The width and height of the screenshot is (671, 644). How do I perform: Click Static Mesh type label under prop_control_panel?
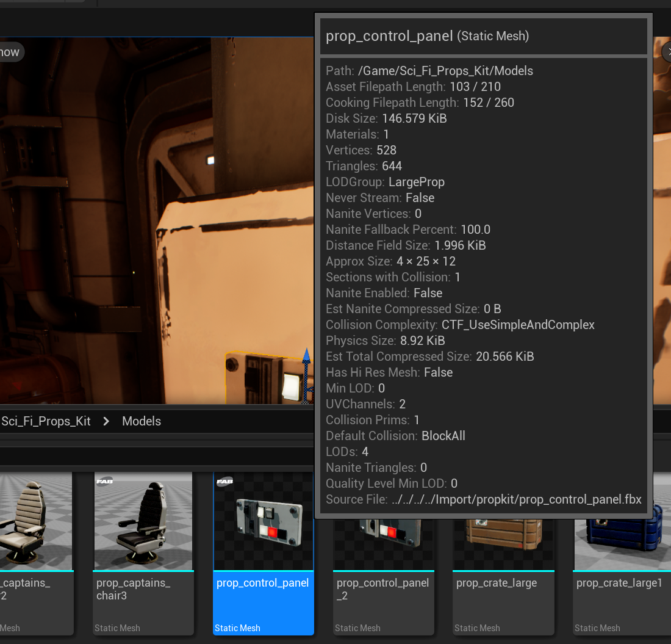pos(237,628)
